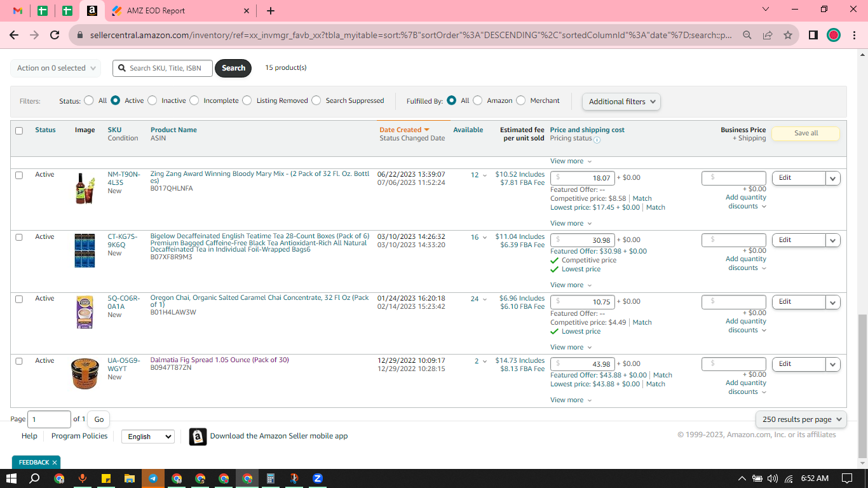The image size is (868, 488).
Task: Open the browser zoom control icon
Action: click(x=747, y=35)
